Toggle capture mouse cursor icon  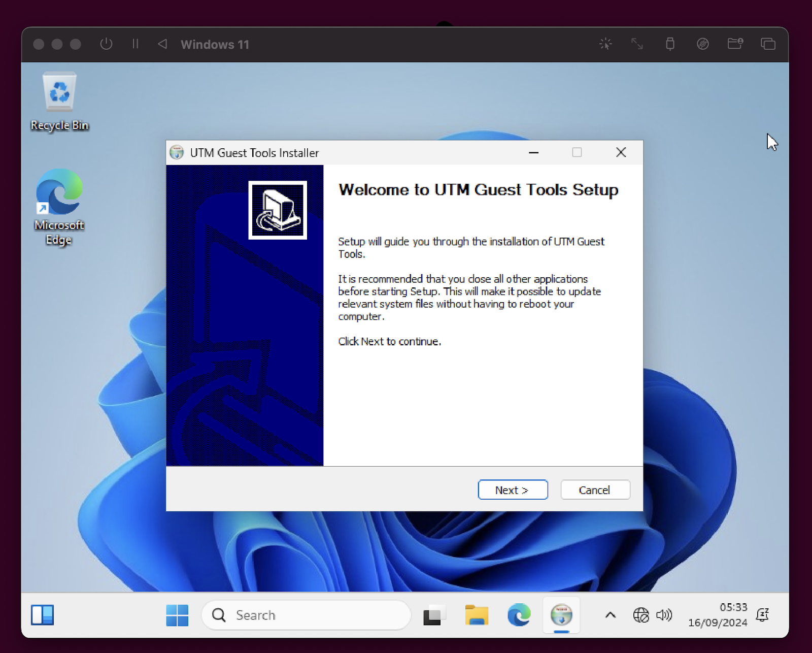605,44
